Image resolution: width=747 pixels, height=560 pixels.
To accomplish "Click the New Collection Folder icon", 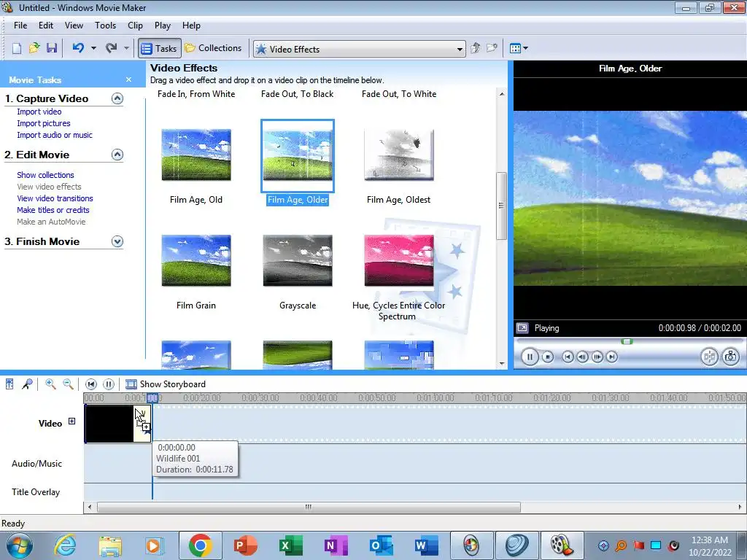I will tap(492, 48).
